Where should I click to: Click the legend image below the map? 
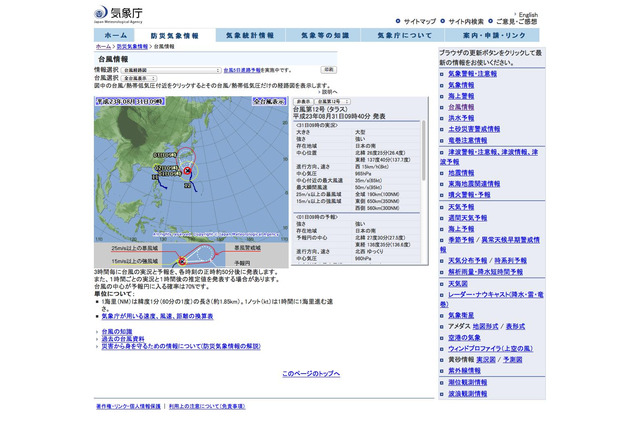pyautogui.click(x=191, y=255)
